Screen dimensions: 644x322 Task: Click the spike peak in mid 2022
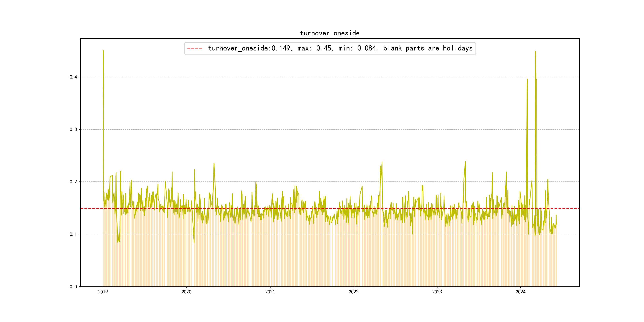tap(382, 162)
